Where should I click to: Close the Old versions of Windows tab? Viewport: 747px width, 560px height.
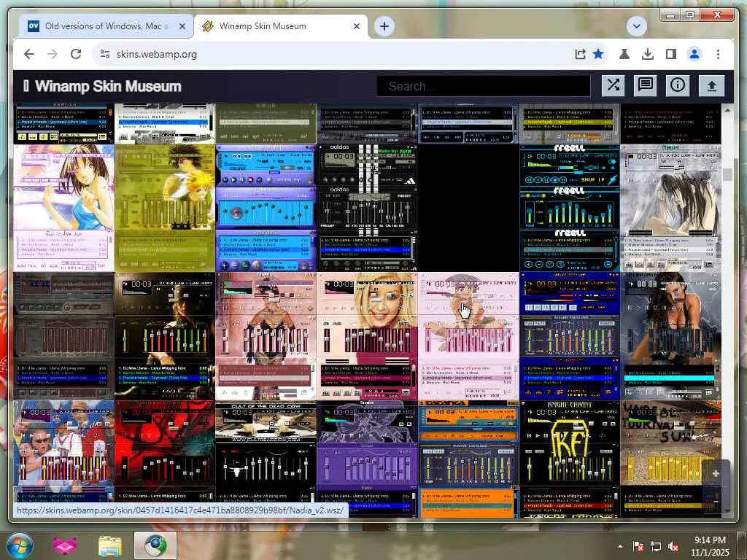coord(182,26)
